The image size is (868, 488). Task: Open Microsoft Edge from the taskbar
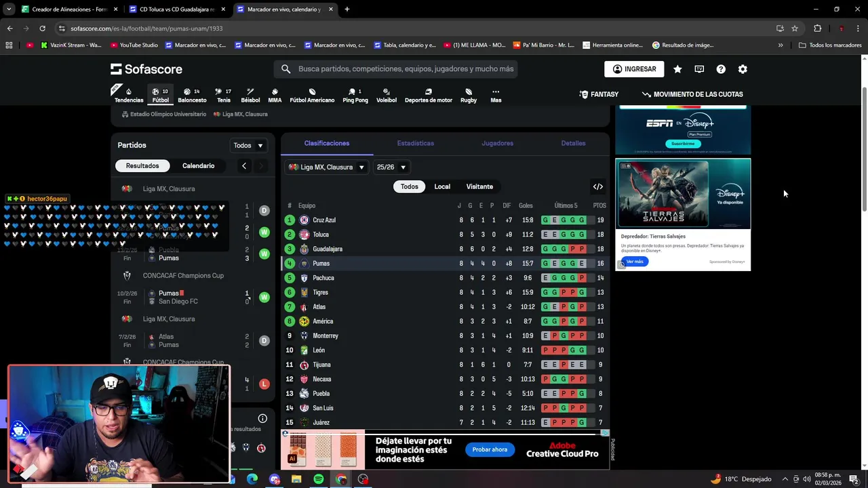point(252,479)
